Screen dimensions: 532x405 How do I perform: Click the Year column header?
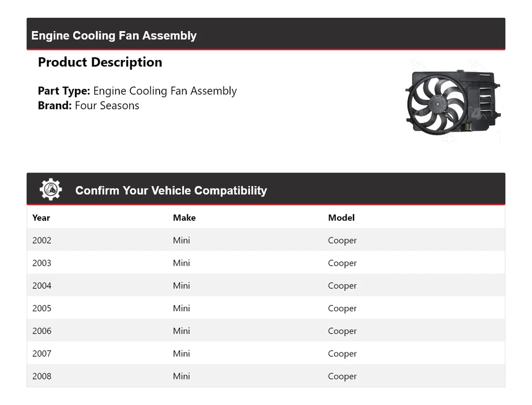click(41, 217)
